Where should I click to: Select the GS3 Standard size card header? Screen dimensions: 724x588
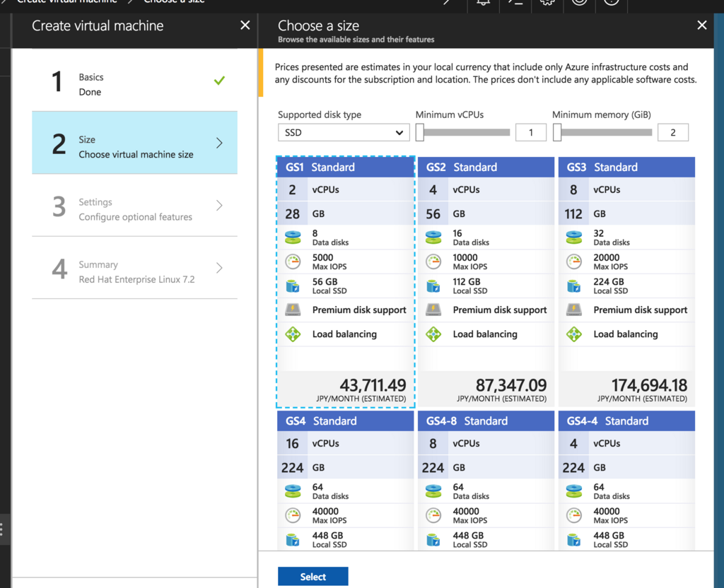[626, 167]
